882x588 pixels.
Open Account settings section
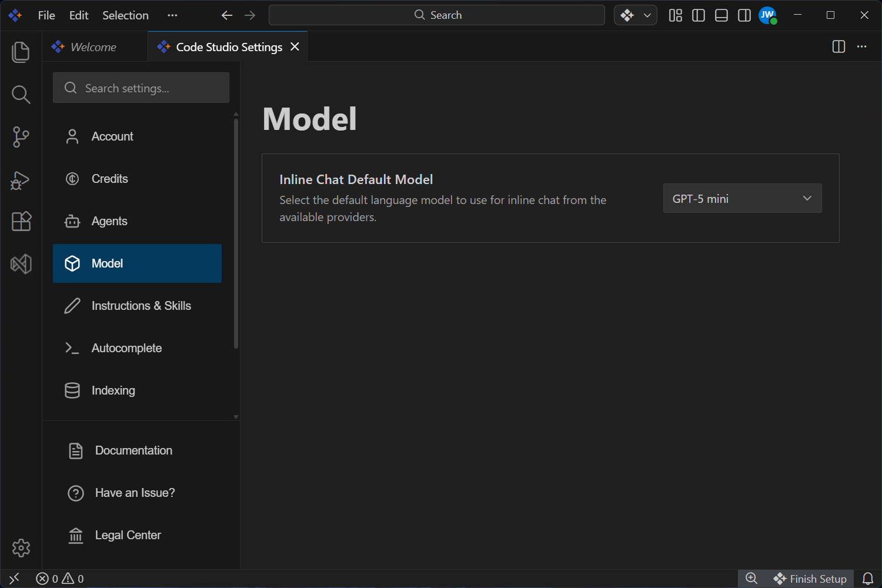tap(137, 136)
